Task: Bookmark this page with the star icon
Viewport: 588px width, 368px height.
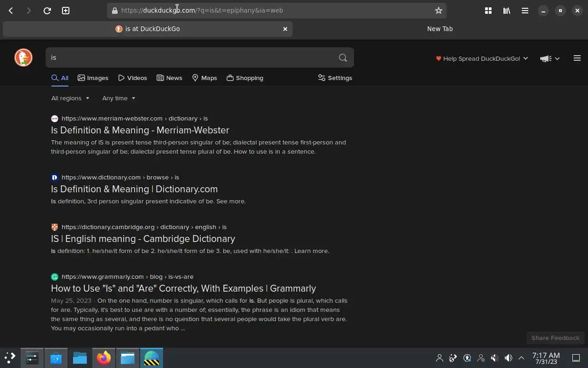Action: (x=438, y=11)
